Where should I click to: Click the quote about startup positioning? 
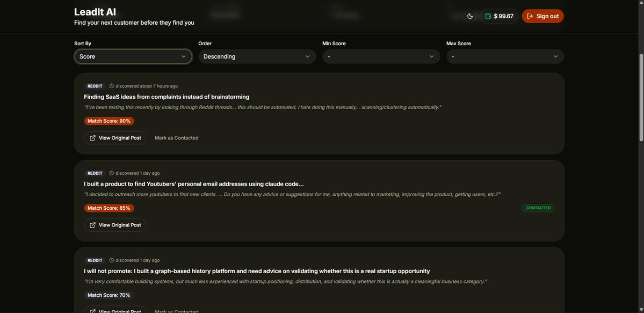[x=285, y=281]
